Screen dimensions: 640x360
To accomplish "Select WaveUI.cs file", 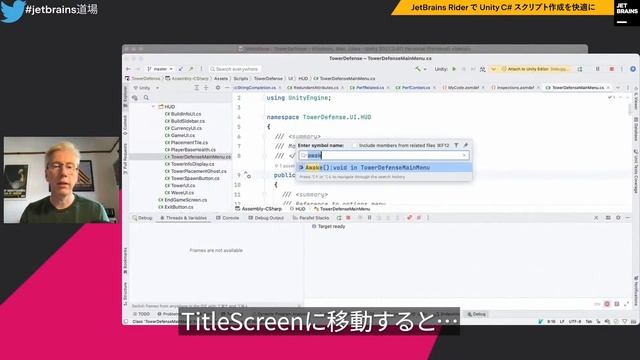I will [x=179, y=192].
